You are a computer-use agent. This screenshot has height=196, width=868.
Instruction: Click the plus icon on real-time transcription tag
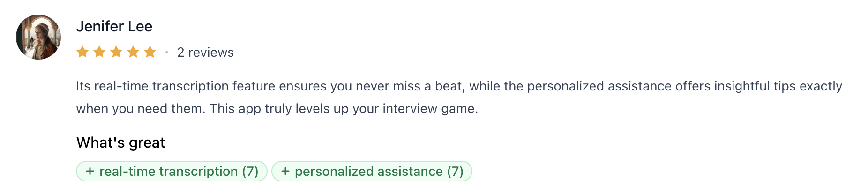[90, 172]
